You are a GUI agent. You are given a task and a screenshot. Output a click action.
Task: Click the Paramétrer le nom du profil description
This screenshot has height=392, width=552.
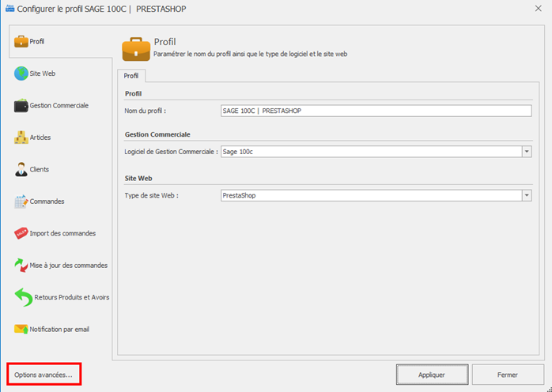tap(251, 55)
